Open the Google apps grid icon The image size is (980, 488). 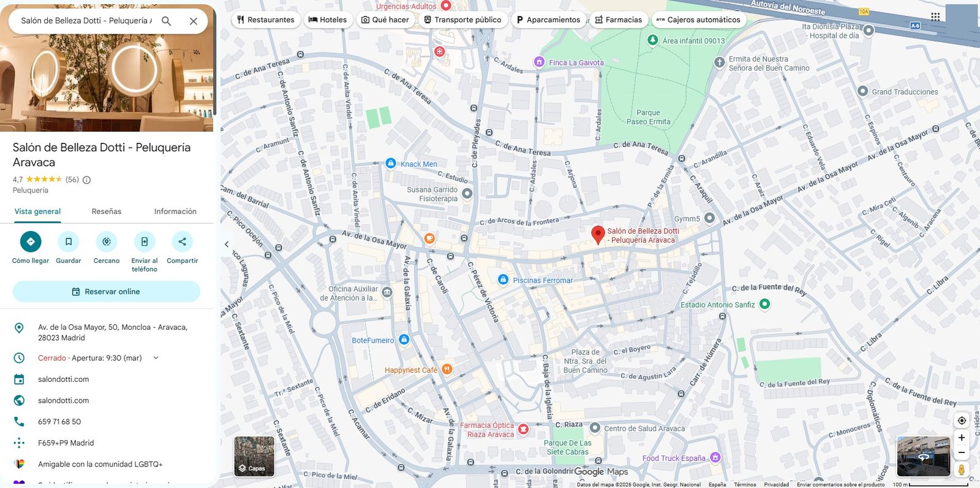935,17
